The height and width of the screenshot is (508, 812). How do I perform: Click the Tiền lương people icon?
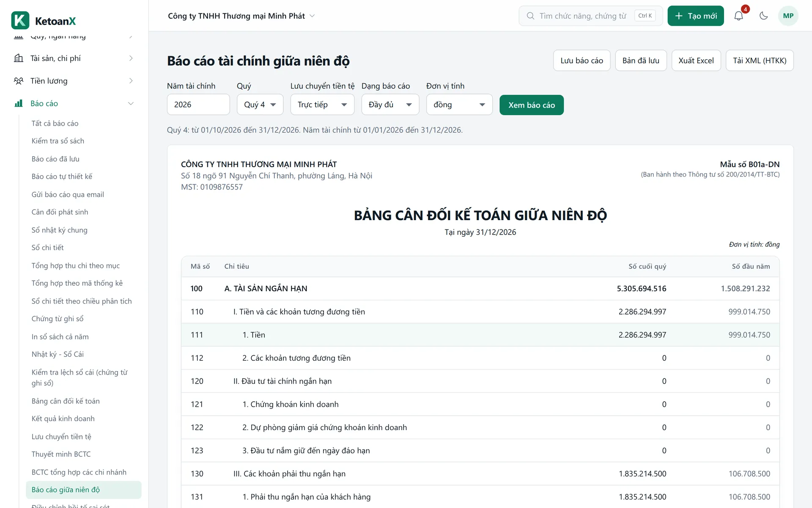tap(19, 81)
